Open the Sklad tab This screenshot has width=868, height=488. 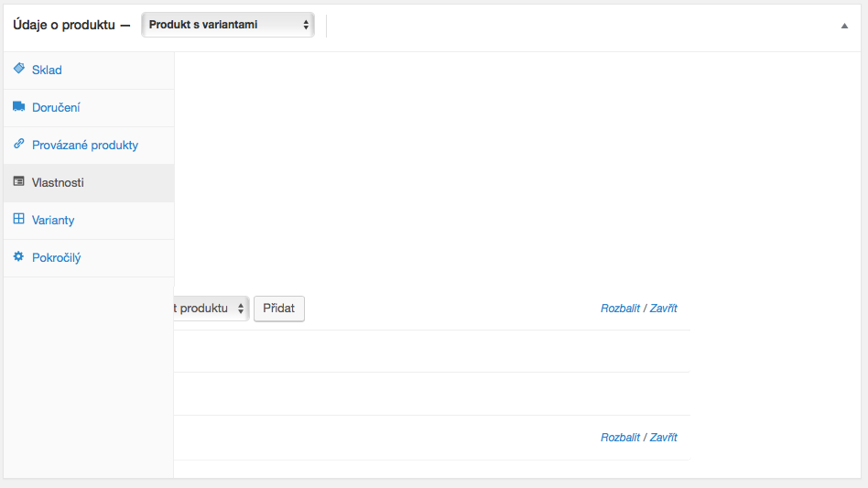click(x=47, y=70)
